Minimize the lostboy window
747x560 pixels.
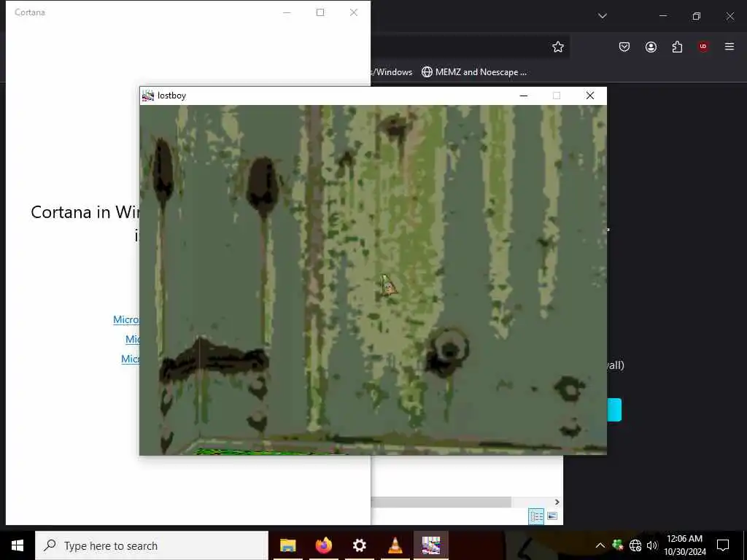[x=524, y=96]
